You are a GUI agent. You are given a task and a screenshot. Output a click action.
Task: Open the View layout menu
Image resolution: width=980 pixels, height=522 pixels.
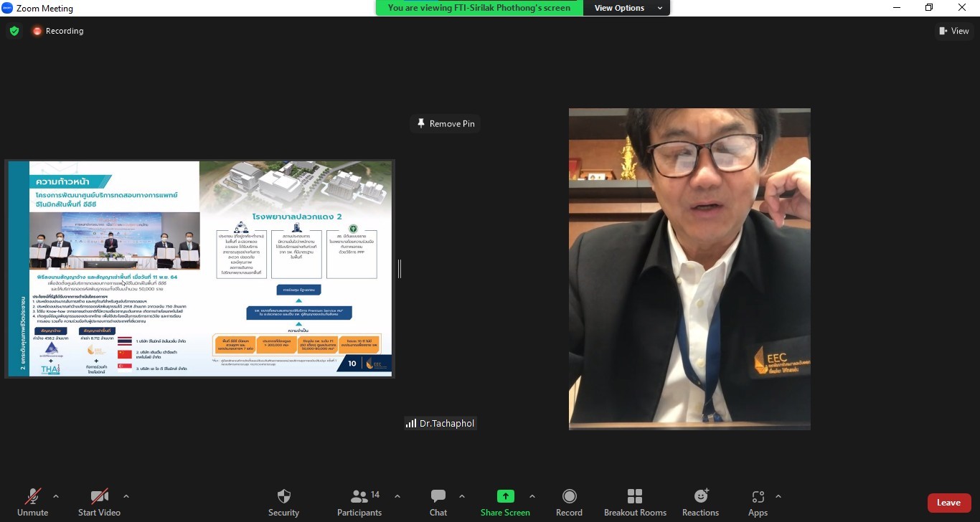point(953,31)
